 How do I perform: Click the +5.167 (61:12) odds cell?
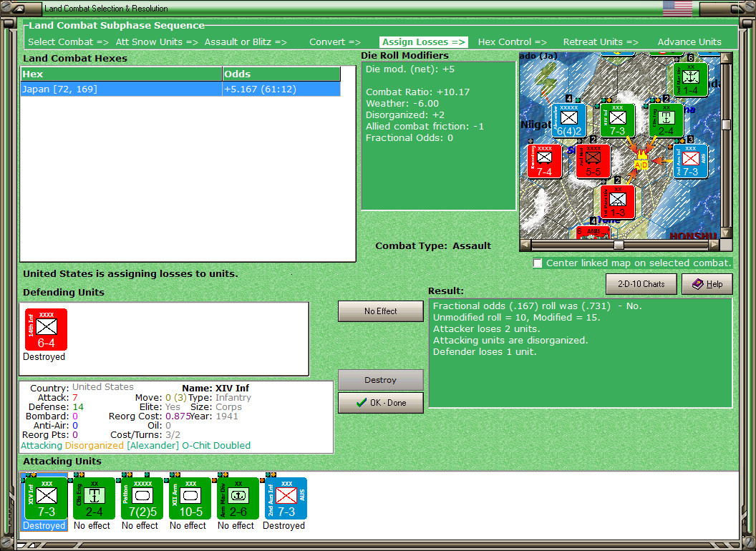281,89
